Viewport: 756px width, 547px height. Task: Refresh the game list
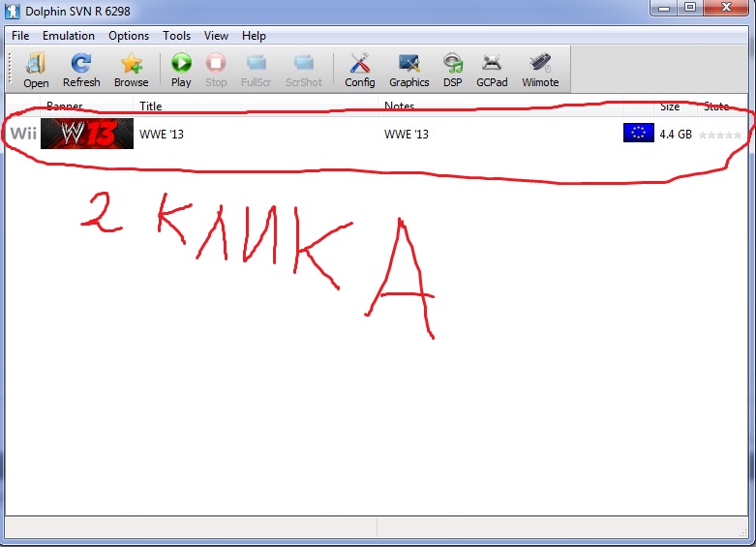tap(81, 71)
